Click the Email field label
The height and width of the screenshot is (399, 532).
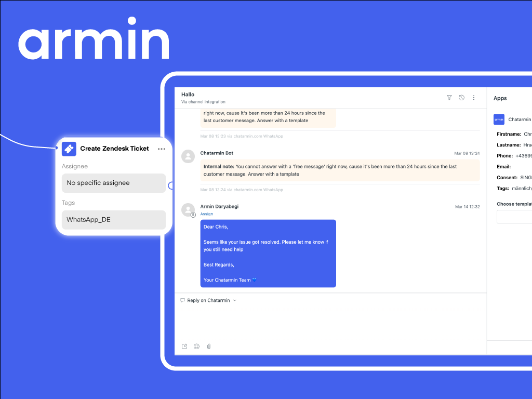(x=504, y=167)
